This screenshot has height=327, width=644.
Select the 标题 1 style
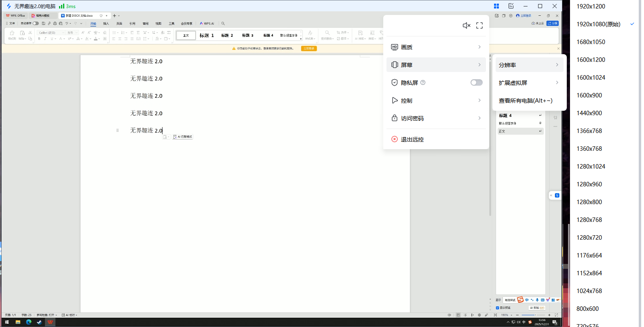coord(207,35)
